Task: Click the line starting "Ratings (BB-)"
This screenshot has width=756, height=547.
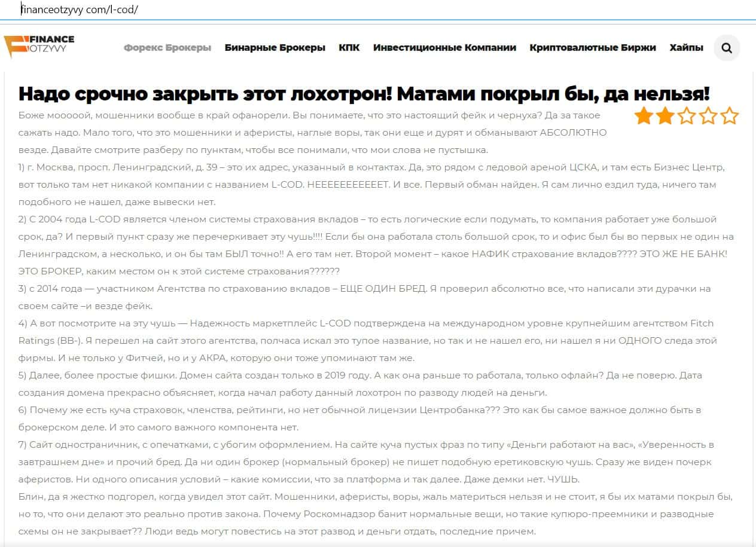Action: click(x=368, y=341)
